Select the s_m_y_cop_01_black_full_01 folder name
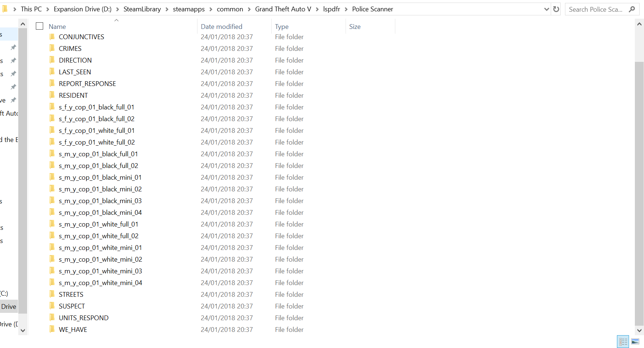 coord(98,154)
